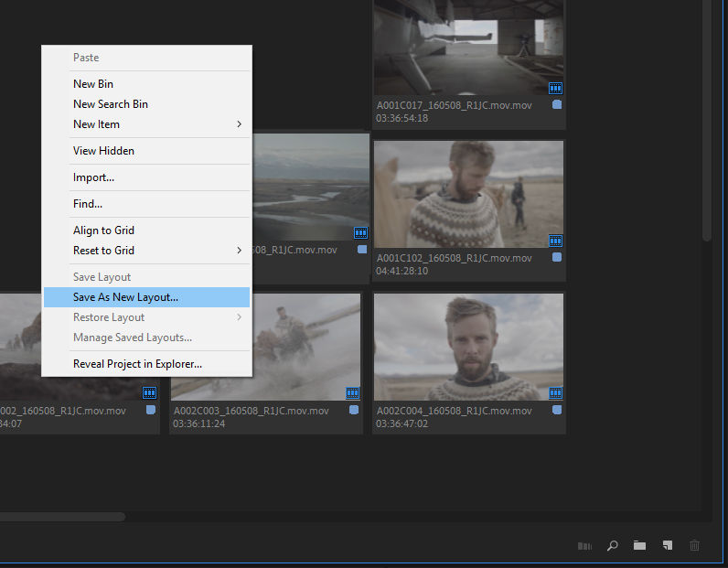The width and height of the screenshot is (728, 568).
Task: Select the A001C102 man in sweater thumbnail
Action: 468,194
